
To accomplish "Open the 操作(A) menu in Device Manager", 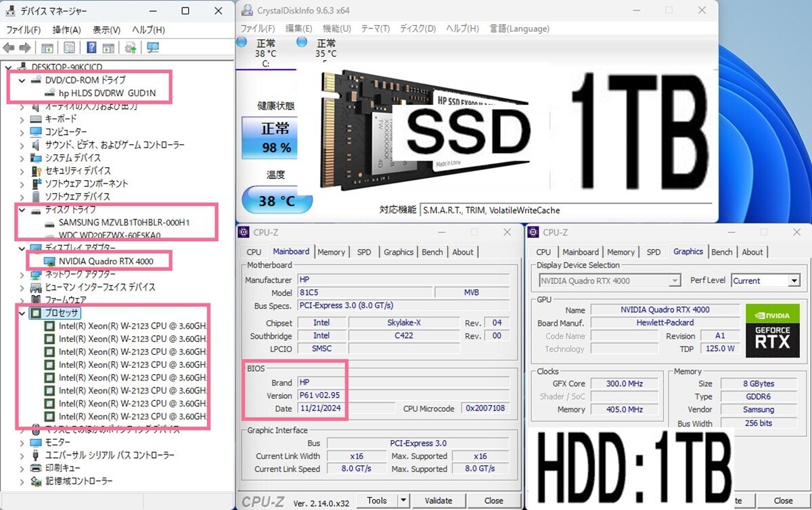I will pos(67,30).
